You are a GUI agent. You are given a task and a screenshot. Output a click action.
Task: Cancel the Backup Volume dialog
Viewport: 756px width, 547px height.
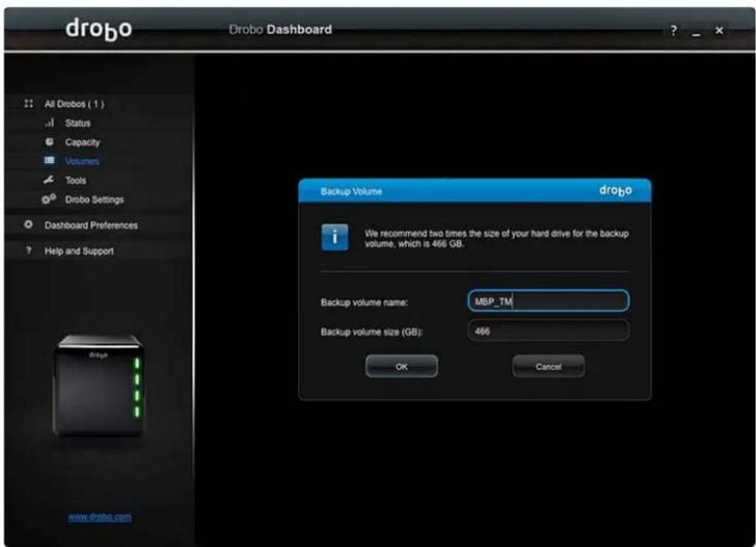549,366
